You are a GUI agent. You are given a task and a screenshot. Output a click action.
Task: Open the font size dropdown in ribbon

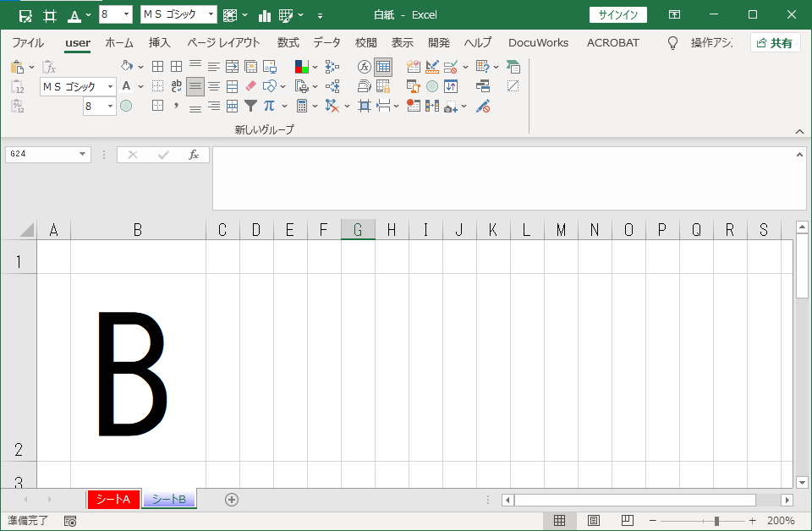[x=110, y=106]
